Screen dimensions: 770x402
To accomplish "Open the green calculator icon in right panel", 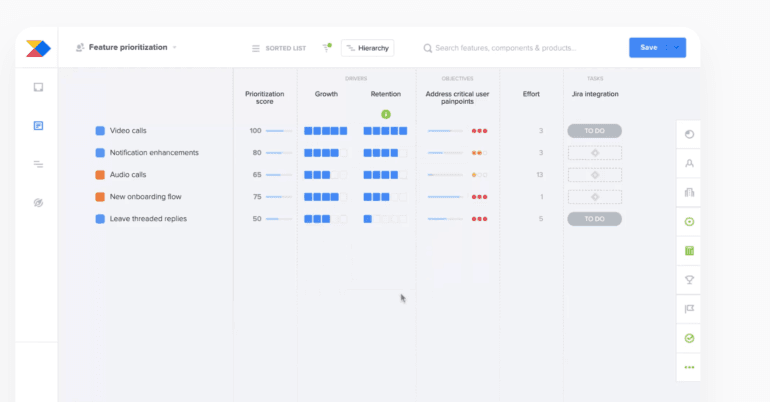I will click(689, 251).
